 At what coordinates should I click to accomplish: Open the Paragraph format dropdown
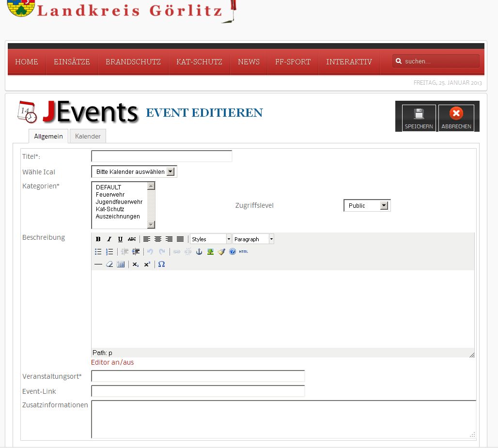click(253, 239)
